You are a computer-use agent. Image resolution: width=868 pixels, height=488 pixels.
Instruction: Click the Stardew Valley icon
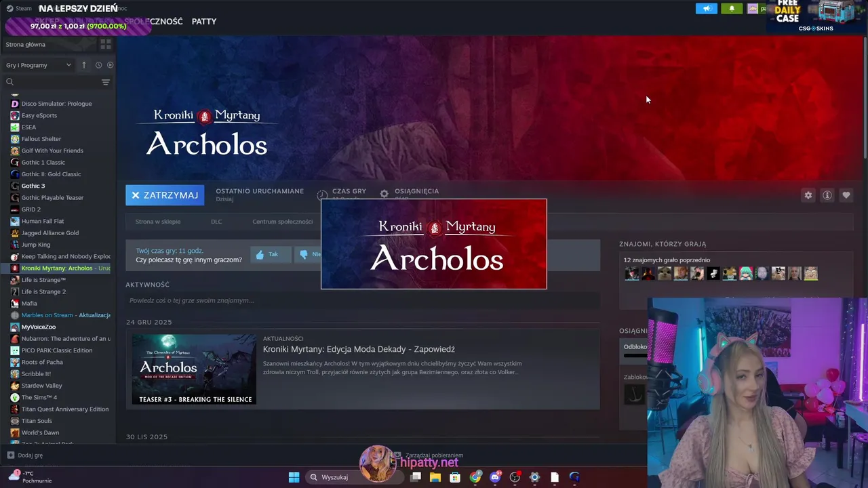pos(15,386)
